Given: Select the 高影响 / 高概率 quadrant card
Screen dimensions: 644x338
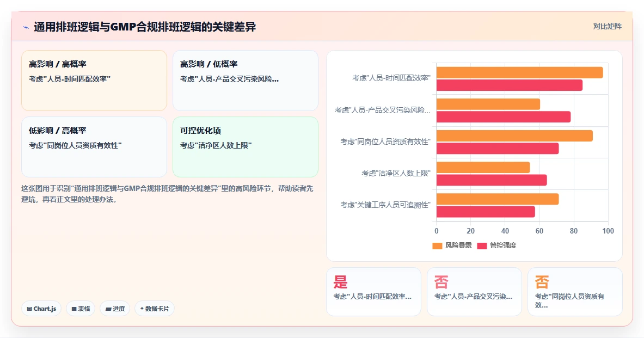Looking at the screenshot, I should coord(94,81).
